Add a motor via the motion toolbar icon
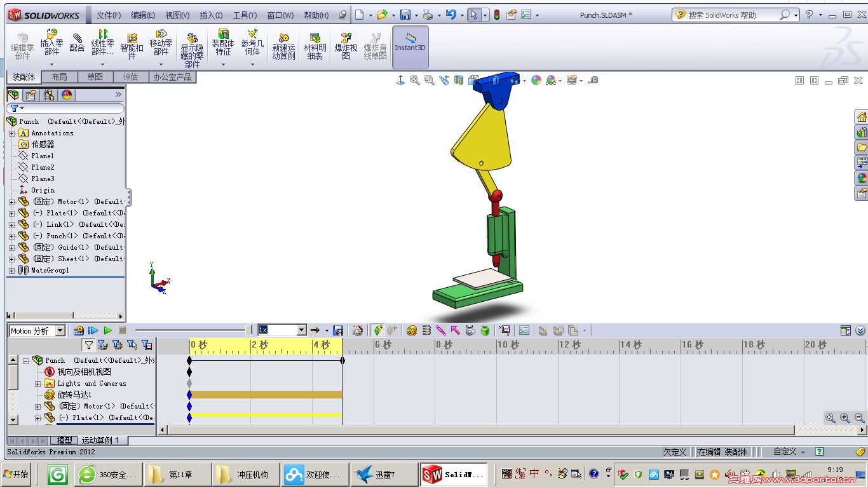 tap(412, 330)
